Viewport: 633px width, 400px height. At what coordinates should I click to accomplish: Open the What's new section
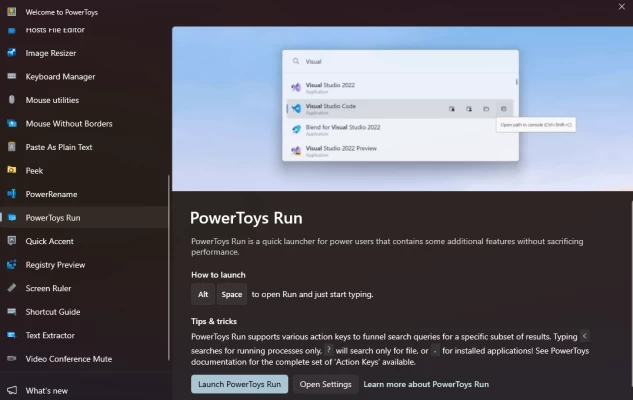[x=46, y=390]
